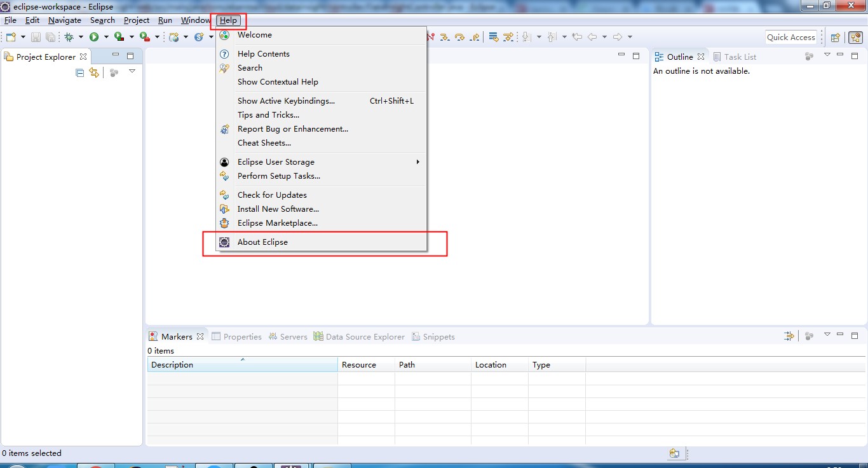This screenshot has width=868, height=468.
Task: Expand the Run dropdown arrow
Action: pyautogui.click(x=106, y=37)
